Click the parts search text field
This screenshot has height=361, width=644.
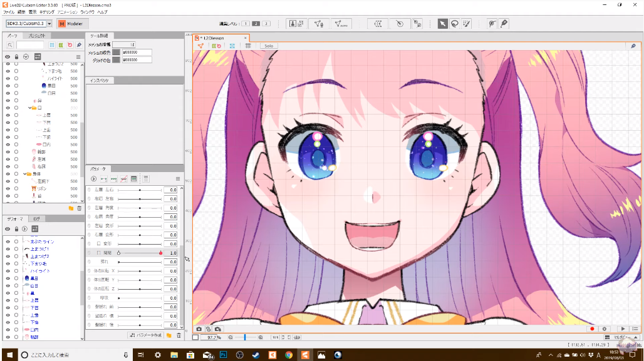tap(30, 45)
